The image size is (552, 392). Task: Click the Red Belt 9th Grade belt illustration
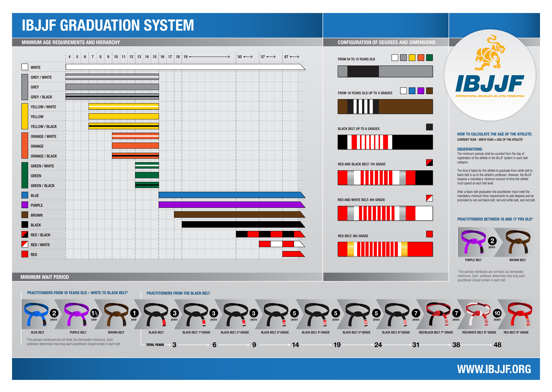point(520,314)
